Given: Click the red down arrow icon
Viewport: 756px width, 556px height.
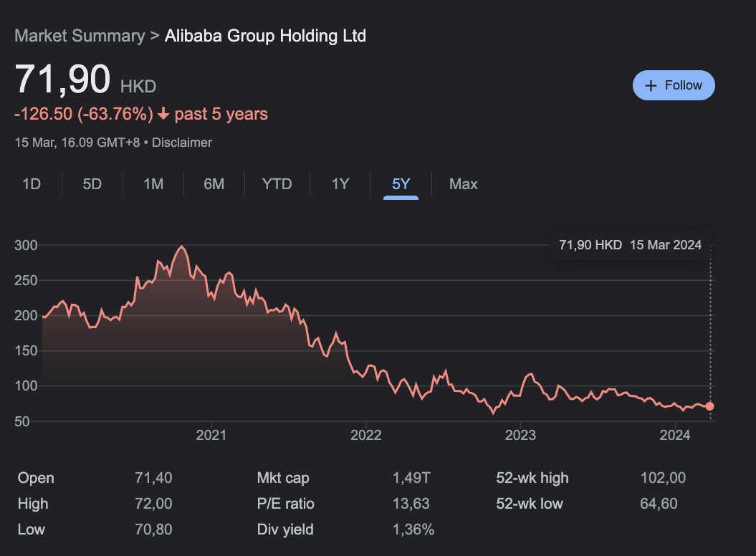Looking at the screenshot, I should click(163, 114).
